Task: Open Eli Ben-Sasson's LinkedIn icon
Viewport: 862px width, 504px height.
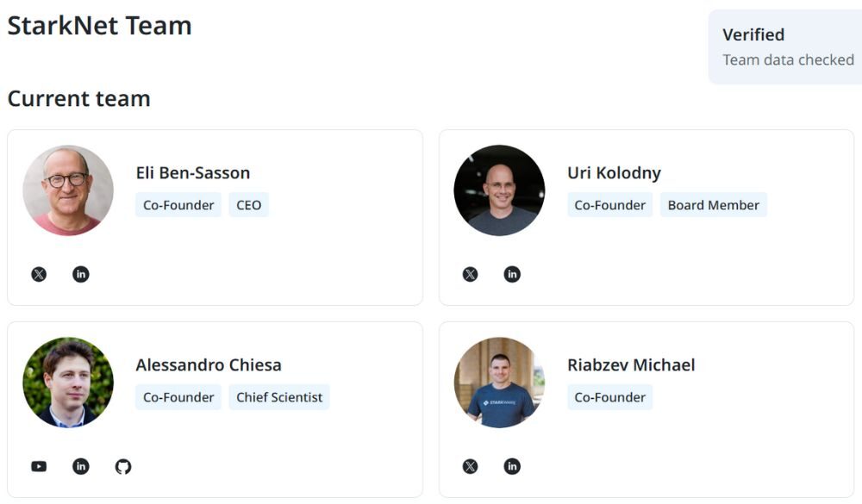Action: 81,275
